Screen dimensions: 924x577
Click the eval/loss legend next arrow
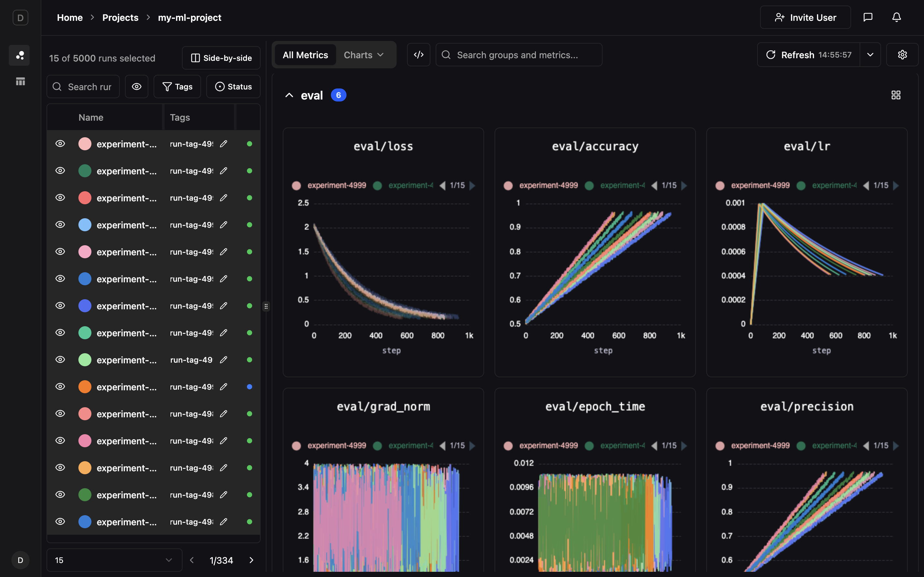[x=472, y=185]
